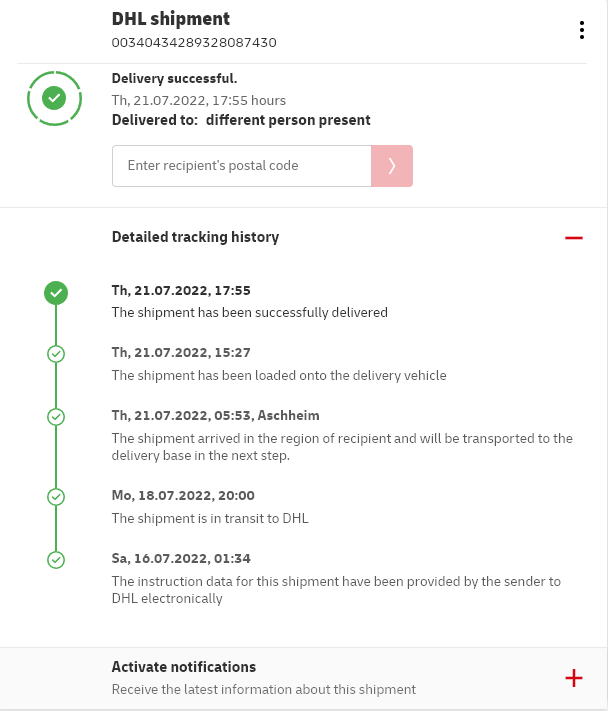This screenshot has width=608, height=711.
Task: Click the in transit to DHL entry
Action: pos(210,518)
